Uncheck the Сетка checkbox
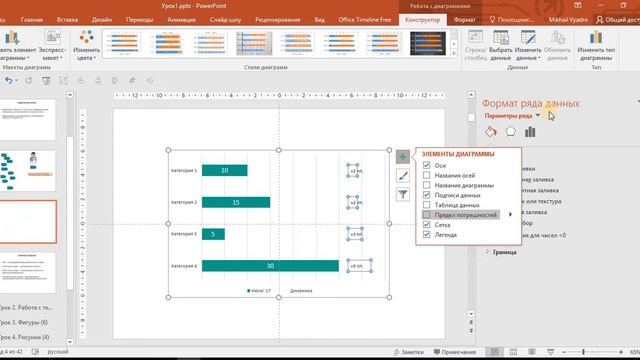Screen dimensions: 640x360 [427, 224]
